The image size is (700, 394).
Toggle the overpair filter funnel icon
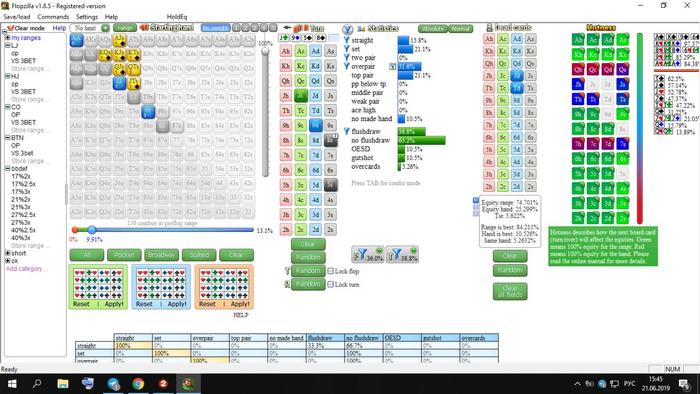(x=346, y=66)
